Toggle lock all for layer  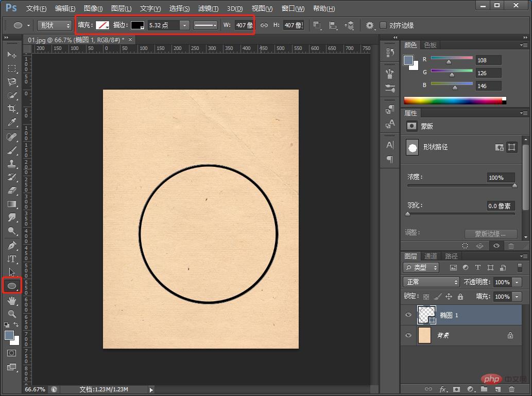460,297
